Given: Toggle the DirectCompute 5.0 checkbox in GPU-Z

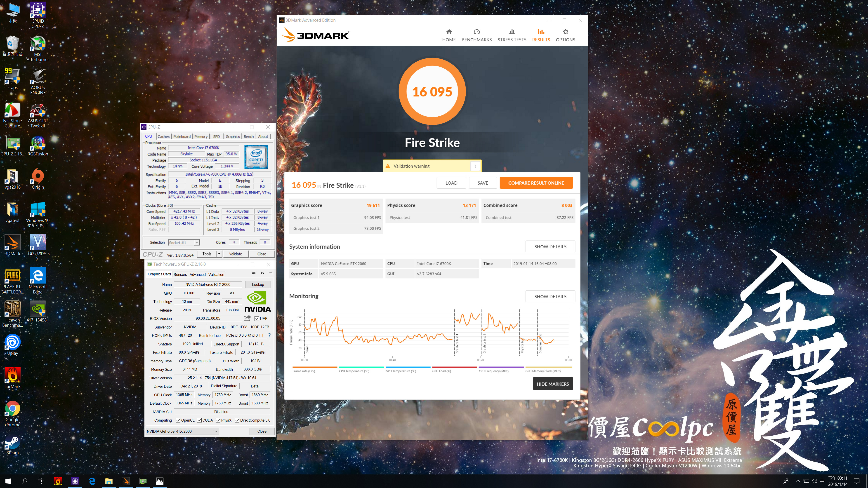Looking at the screenshot, I should click(x=237, y=420).
